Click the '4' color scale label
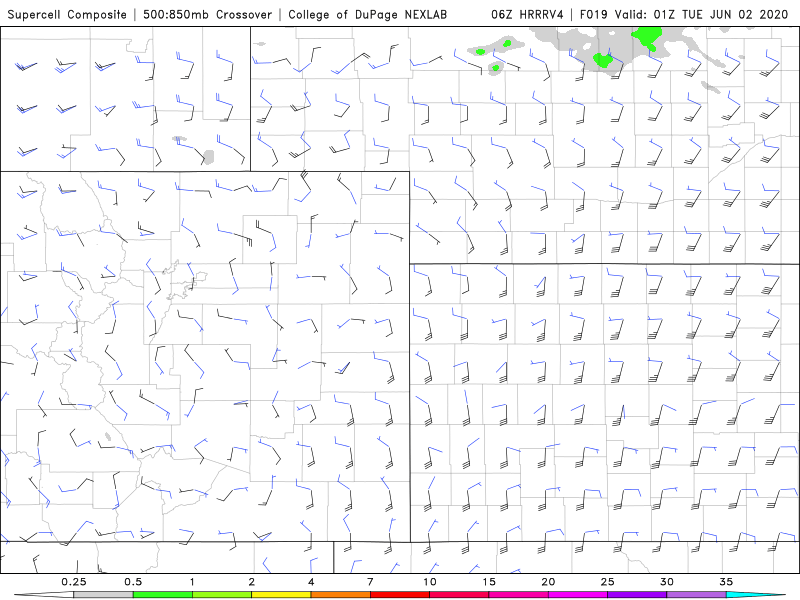This screenshot has height=600, width=800. click(x=311, y=582)
